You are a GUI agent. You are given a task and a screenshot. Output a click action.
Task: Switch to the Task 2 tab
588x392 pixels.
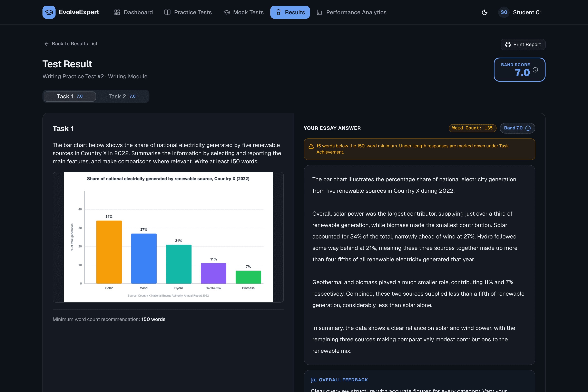click(122, 97)
